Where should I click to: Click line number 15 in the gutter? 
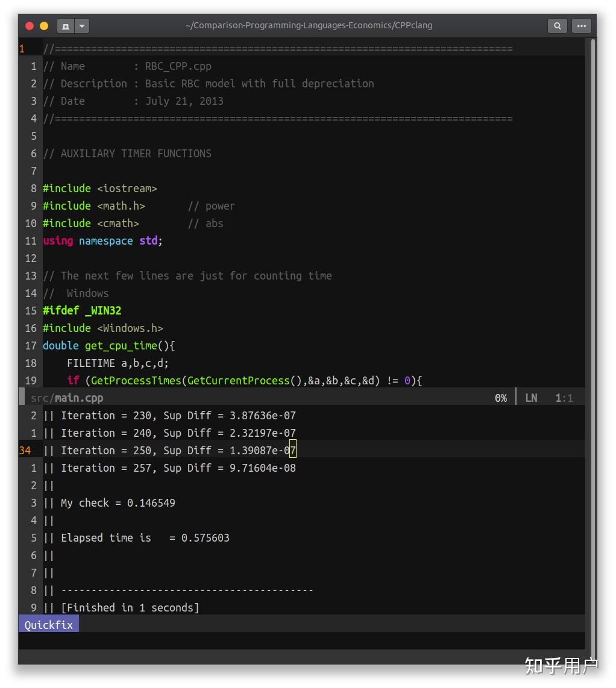coord(30,310)
